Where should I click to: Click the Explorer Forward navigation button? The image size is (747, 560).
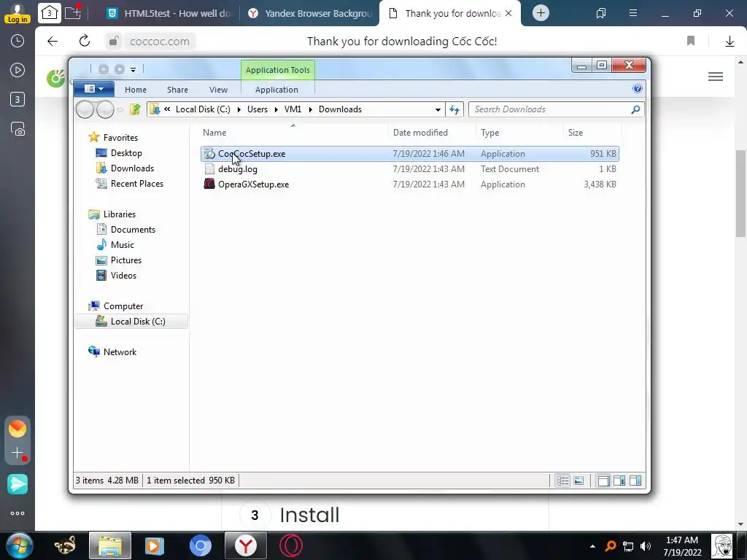[x=105, y=109]
